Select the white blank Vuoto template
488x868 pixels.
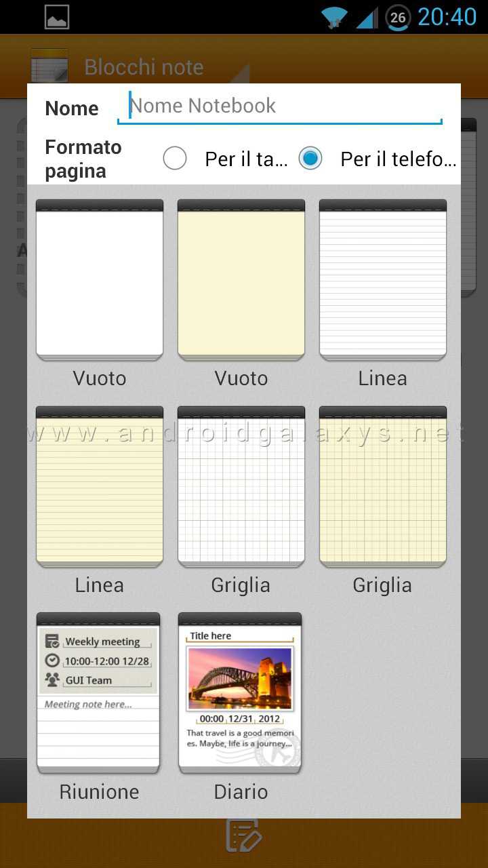pos(100,279)
